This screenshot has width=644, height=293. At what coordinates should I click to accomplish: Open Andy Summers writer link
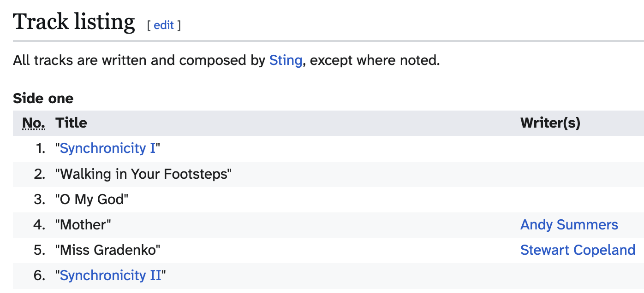coord(569,225)
